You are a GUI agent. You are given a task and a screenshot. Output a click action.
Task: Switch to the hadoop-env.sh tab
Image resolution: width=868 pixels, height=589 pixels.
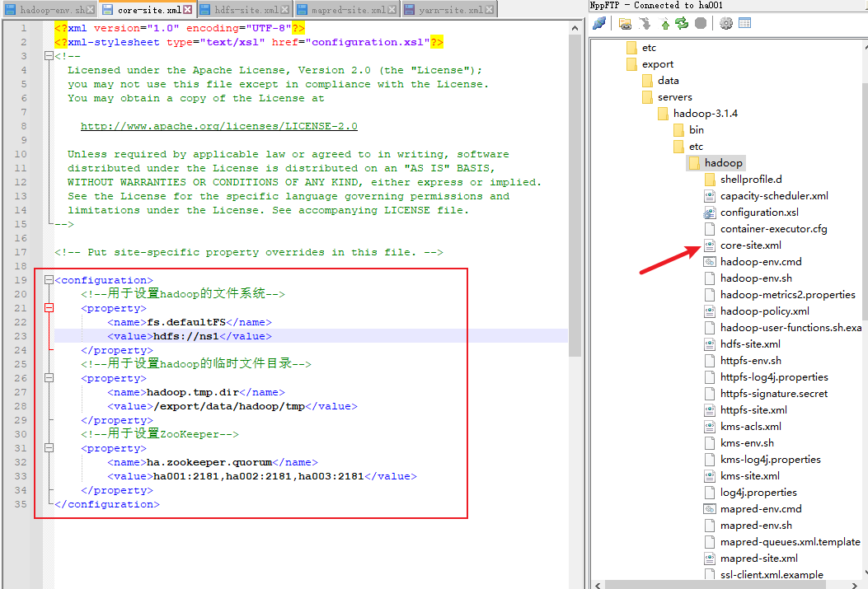49,9
